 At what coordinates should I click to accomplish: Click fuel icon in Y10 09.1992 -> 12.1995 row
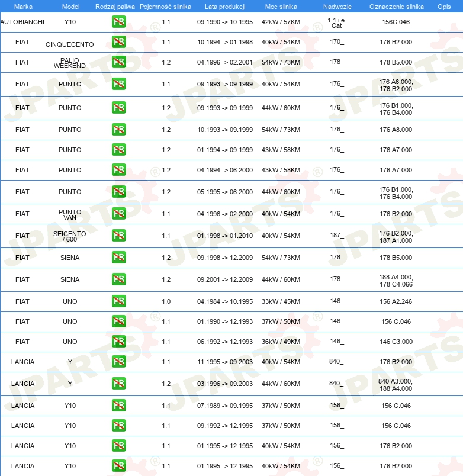[x=118, y=425]
